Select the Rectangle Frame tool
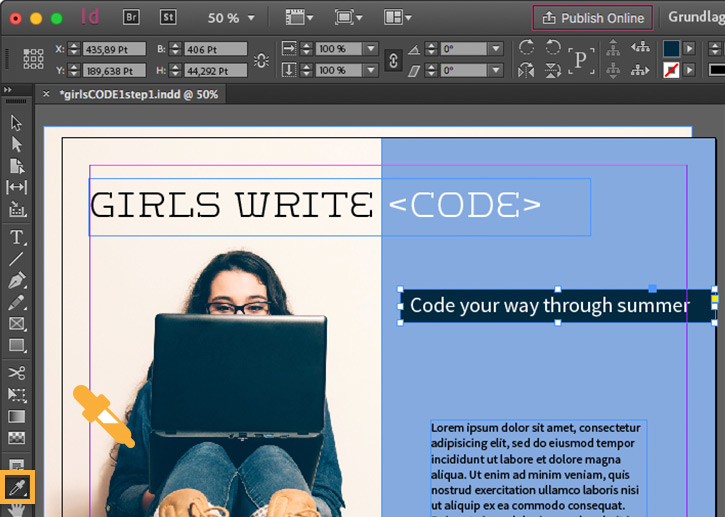This screenshot has height=517, width=725. click(x=17, y=324)
